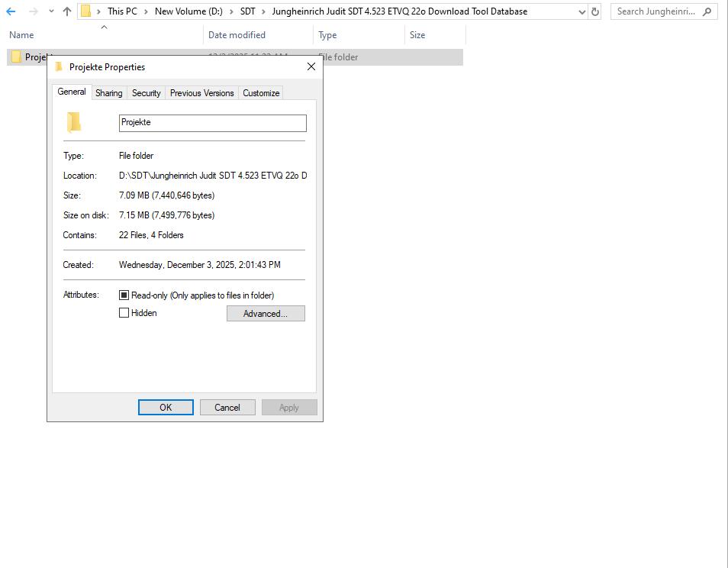Click the 7.15 MB size on disk value

point(166,215)
